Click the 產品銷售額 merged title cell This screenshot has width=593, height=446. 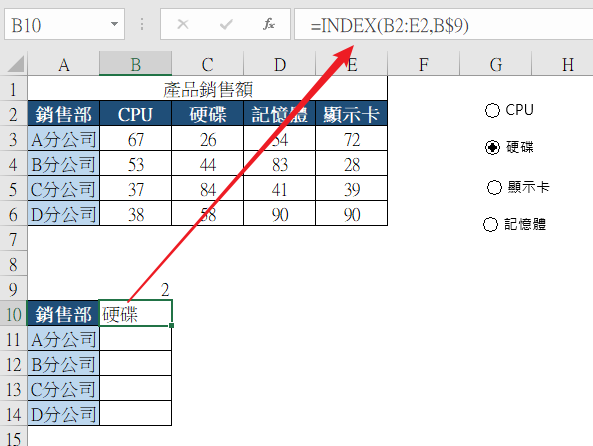tap(207, 89)
